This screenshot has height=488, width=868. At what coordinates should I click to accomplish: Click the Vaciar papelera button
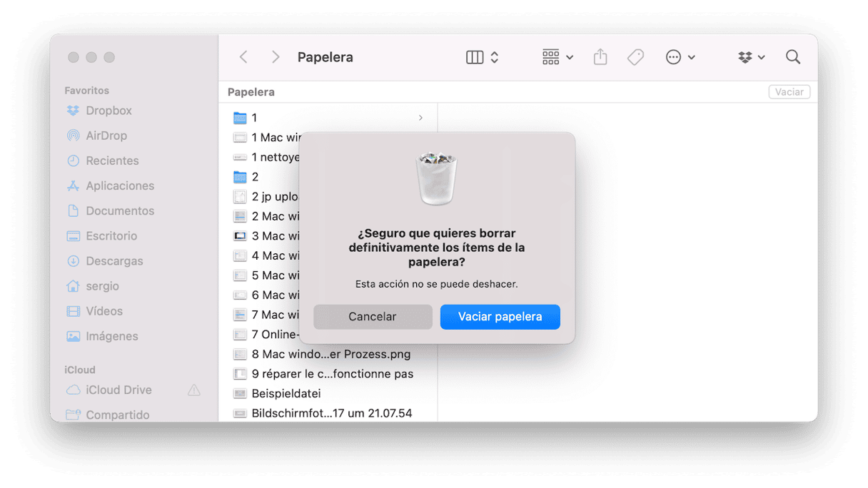click(x=500, y=317)
